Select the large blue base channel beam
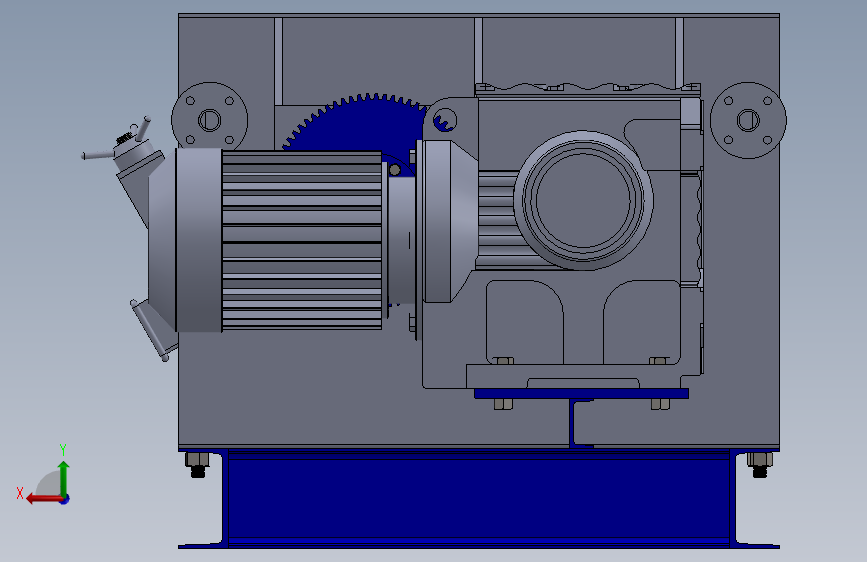This screenshot has width=867, height=562. (479, 498)
